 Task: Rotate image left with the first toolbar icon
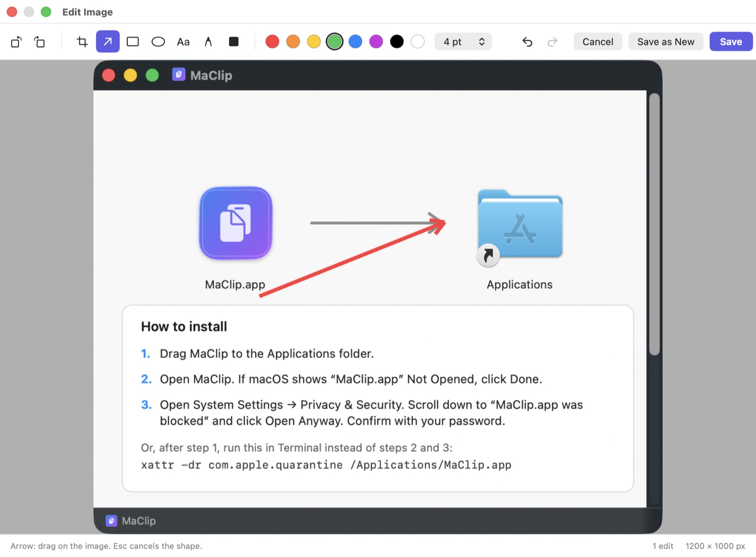[x=16, y=42]
